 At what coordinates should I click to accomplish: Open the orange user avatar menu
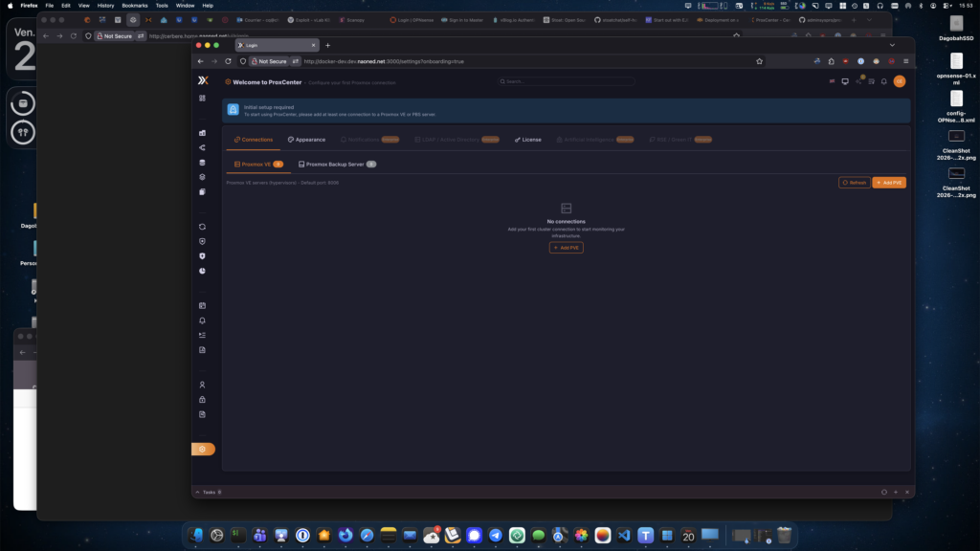(899, 81)
